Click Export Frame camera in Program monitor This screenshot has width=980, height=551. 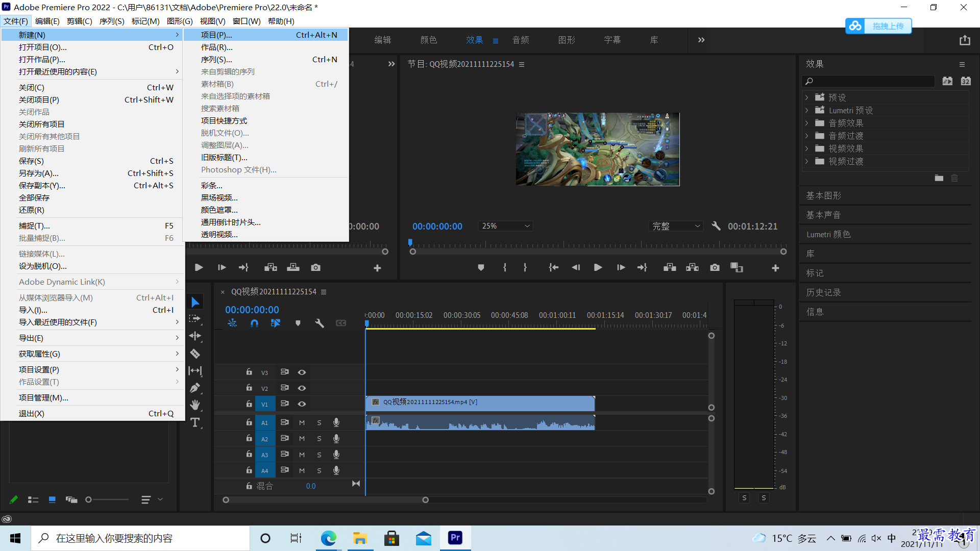(x=715, y=267)
